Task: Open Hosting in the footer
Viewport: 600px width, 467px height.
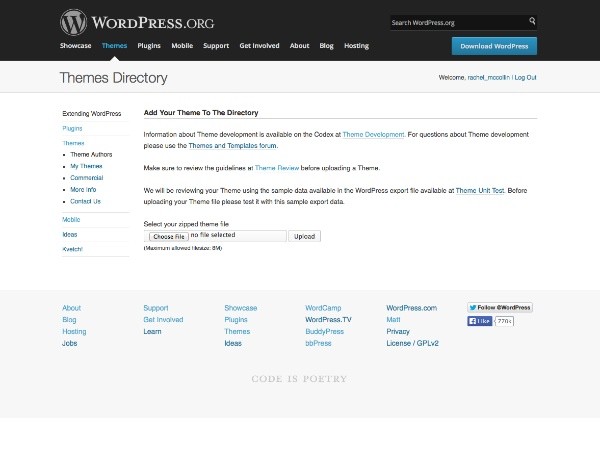Action: [x=74, y=331]
